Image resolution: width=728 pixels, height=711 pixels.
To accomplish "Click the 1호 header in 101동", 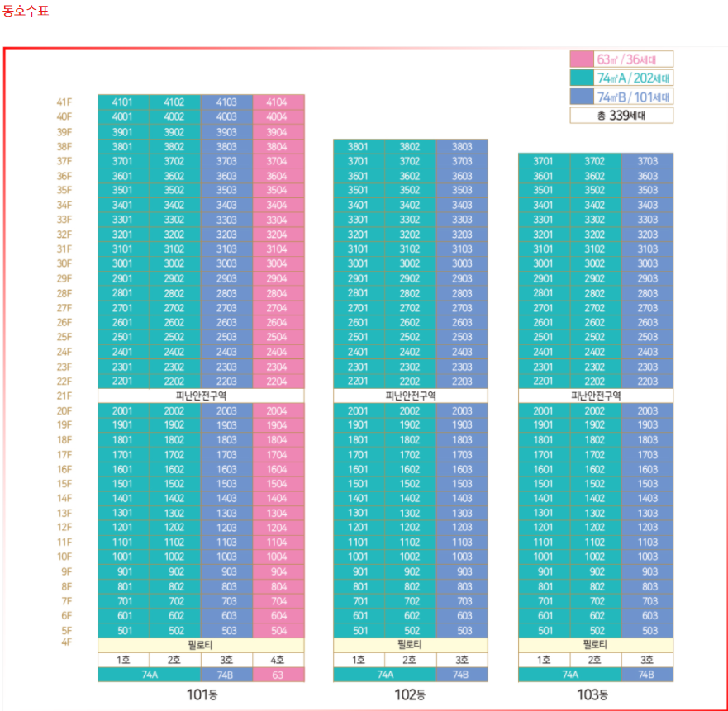I will point(123,660).
